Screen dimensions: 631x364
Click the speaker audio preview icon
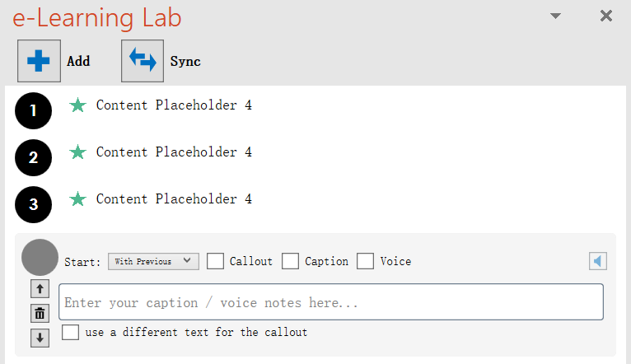[598, 261]
